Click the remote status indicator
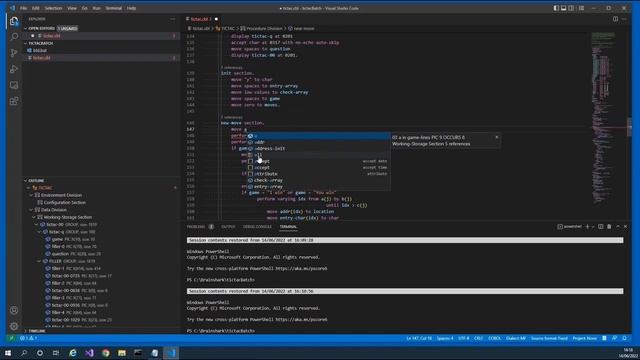The height and width of the screenshot is (360, 640). [11, 338]
